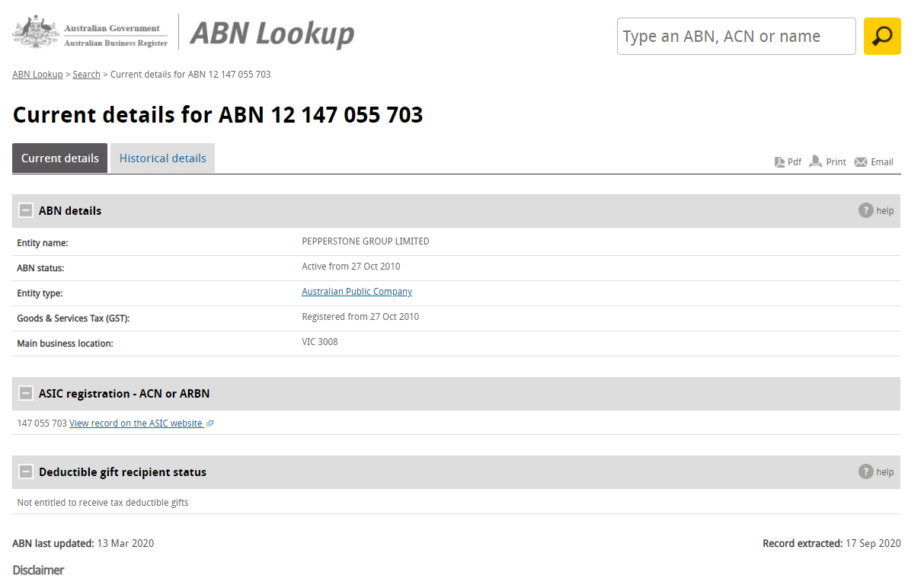Select the Record extracted date 17 Sep 2020
Image resolution: width=924 pixels, height=585 pixels.
point(873,543)
